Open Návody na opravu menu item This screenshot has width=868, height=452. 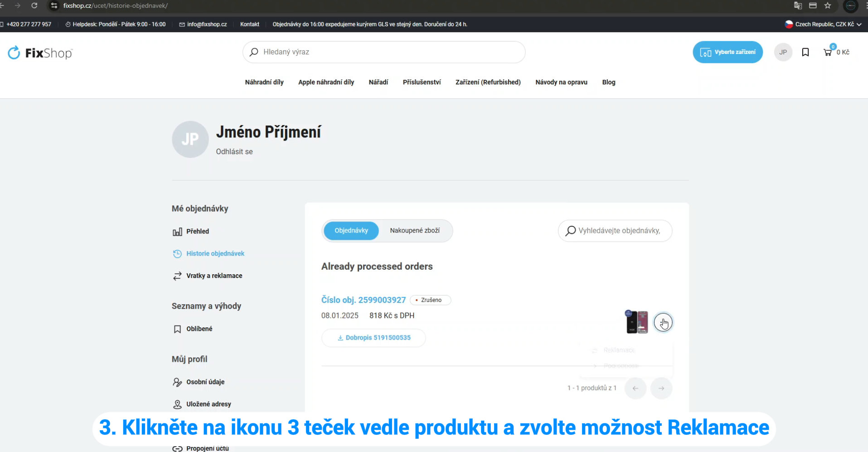coord(561,82)
